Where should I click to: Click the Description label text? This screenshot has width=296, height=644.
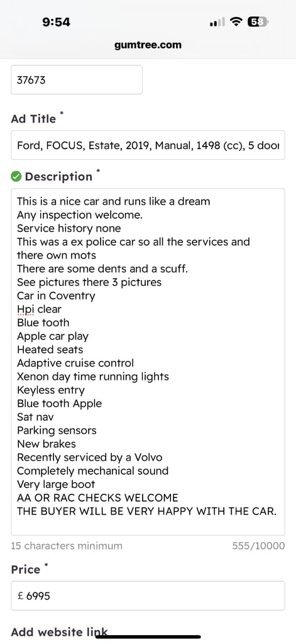pyautogui.click(x=58, y=177)
